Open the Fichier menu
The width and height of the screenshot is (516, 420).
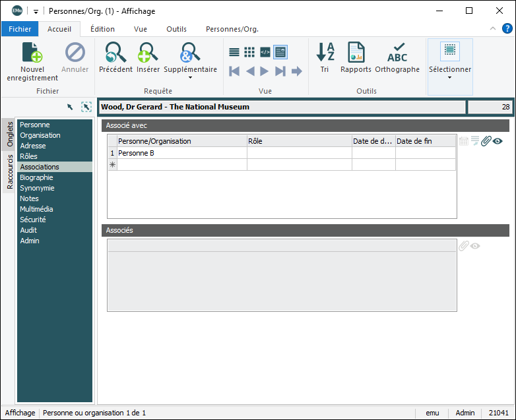point(20,29)
